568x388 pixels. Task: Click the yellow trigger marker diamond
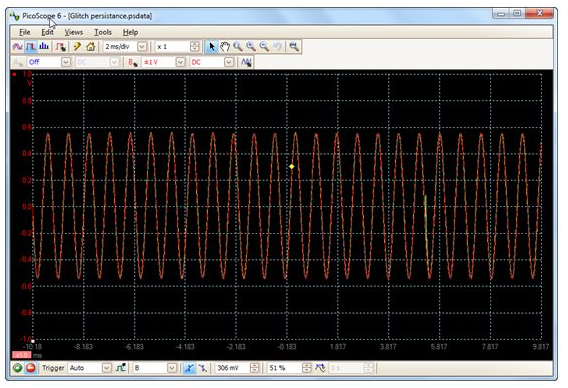click(x=292, y=167)
